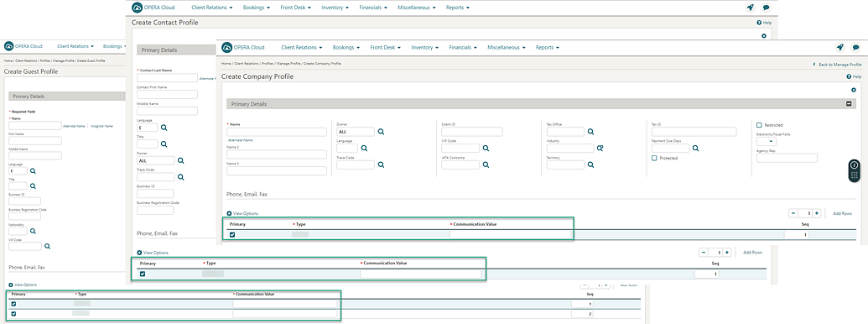Open VIP Code lookup in Guest Profile window
Image resolution: width=868 pixels, height=324 pixels.
47,246
